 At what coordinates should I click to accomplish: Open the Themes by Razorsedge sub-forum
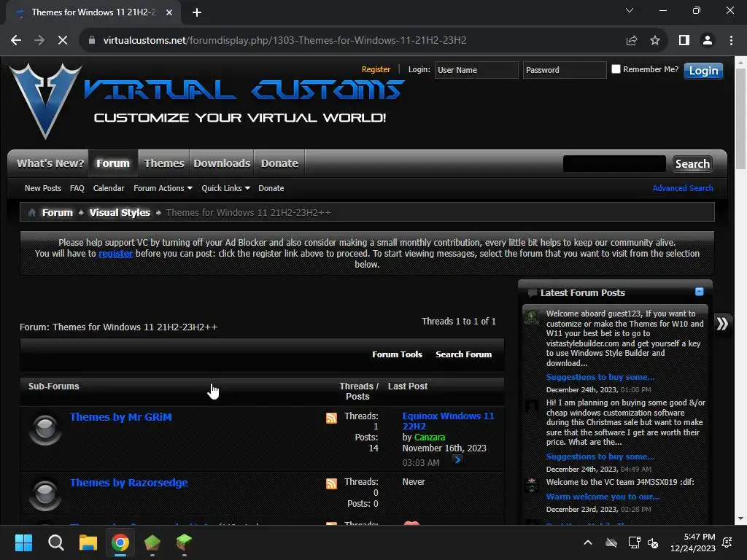click(x=129, y=483)
